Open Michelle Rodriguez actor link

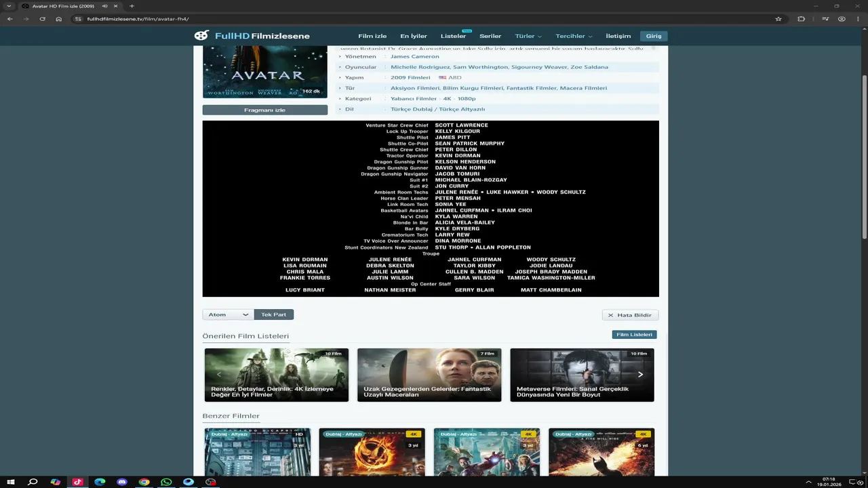click(x=420, y=67)
